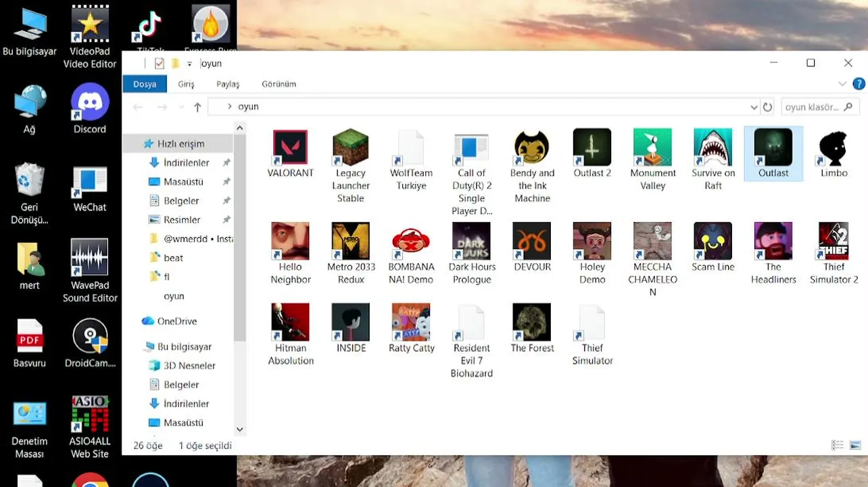
Task: Switch to details list view
Action: click(x=838, y=445)
